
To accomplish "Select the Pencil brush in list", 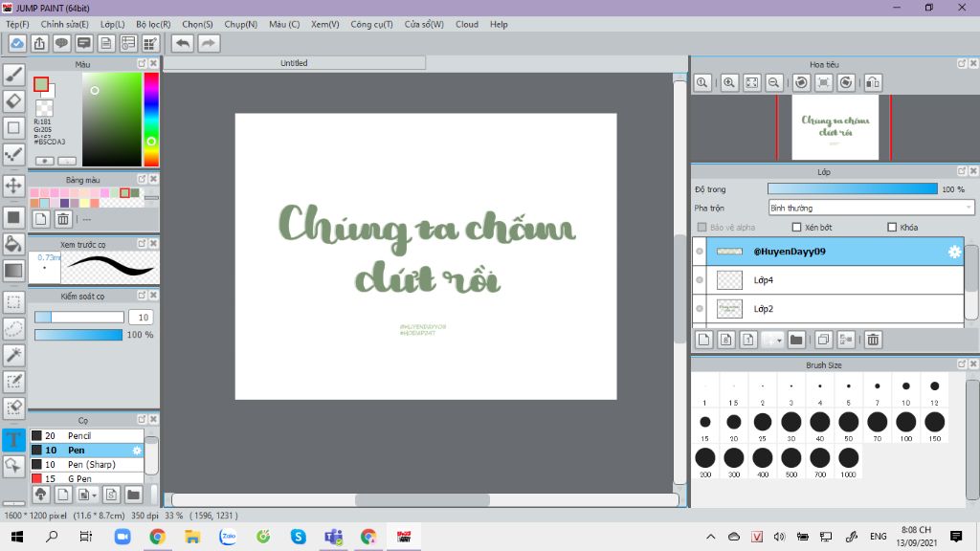I will (87, 435).
